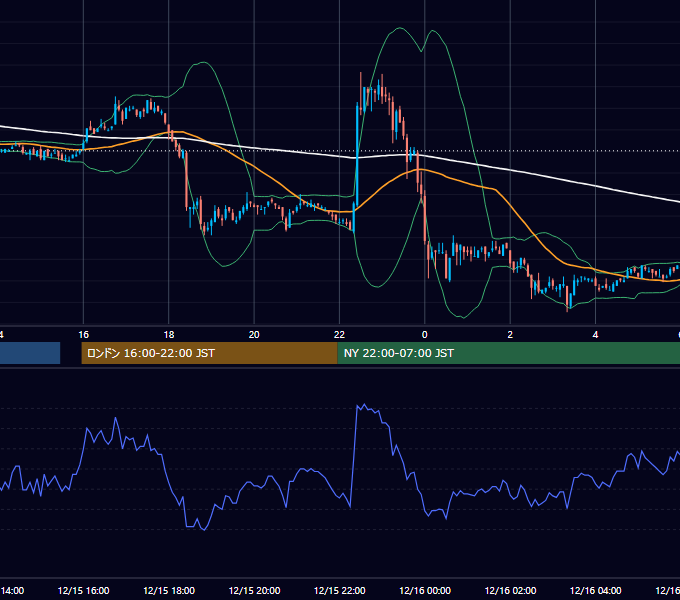Click the blue session bar left of London
Screen dimensions: 680x600
pos(30,353)
